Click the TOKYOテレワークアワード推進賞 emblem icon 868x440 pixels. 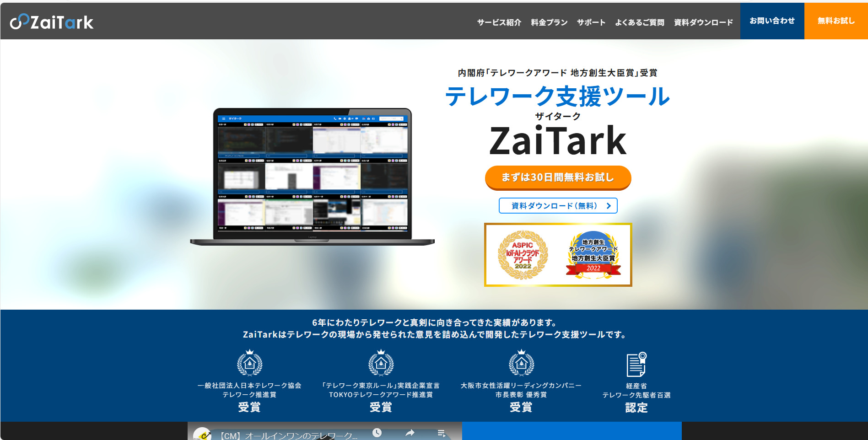tap(381, 363)
